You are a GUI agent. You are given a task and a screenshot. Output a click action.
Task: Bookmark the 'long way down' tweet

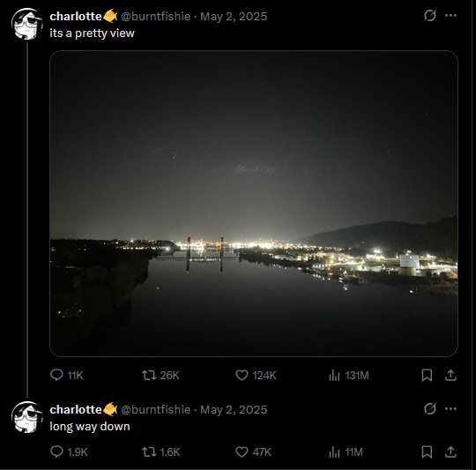427,451
